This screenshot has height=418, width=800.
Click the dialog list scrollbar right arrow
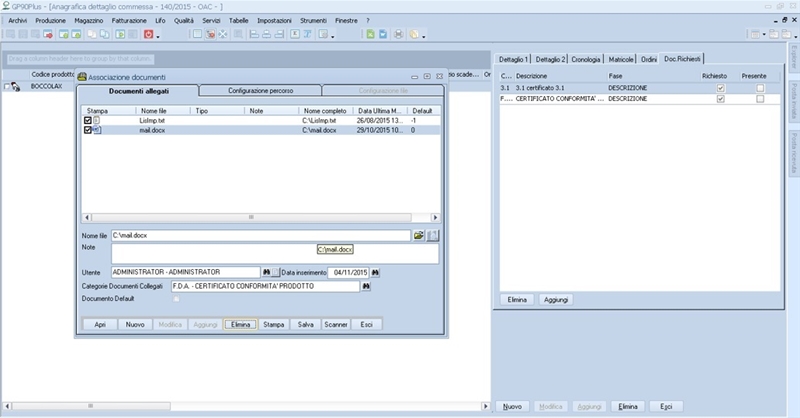(x=435, y=217)
